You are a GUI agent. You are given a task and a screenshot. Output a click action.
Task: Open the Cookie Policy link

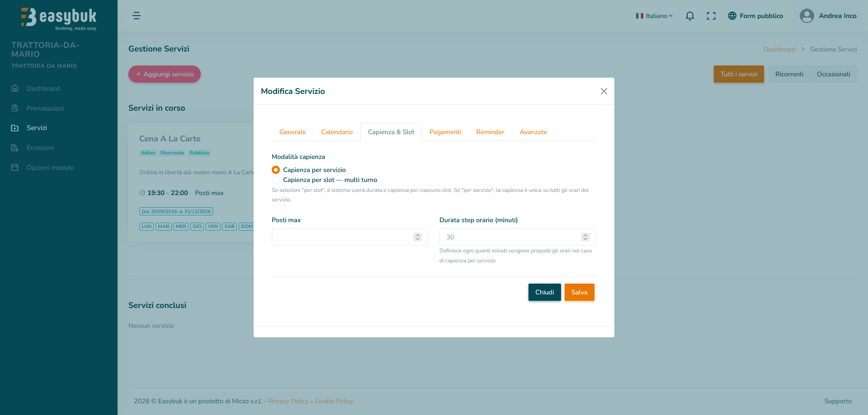click(x=334, y=401)
